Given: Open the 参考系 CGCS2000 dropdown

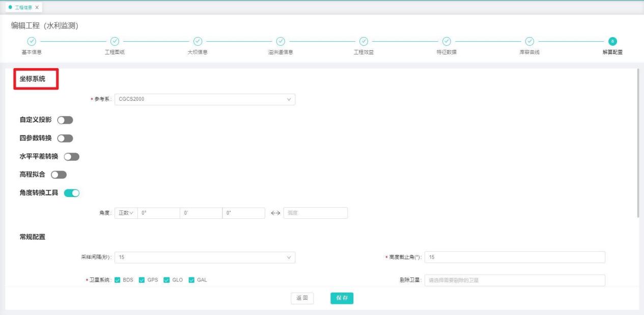Looking at the screenshot, I should [205, 99].
